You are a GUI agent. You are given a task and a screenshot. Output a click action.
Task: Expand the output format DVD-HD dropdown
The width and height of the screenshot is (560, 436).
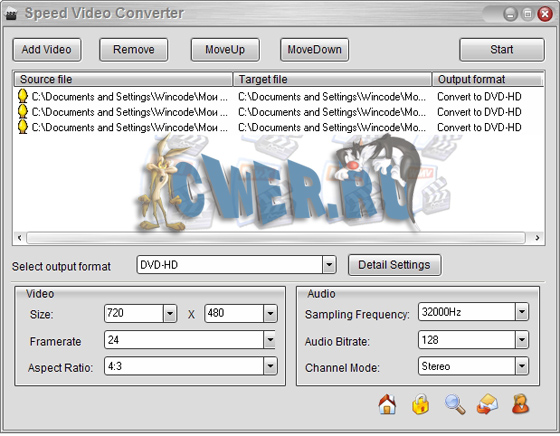[x=329, y=265]
